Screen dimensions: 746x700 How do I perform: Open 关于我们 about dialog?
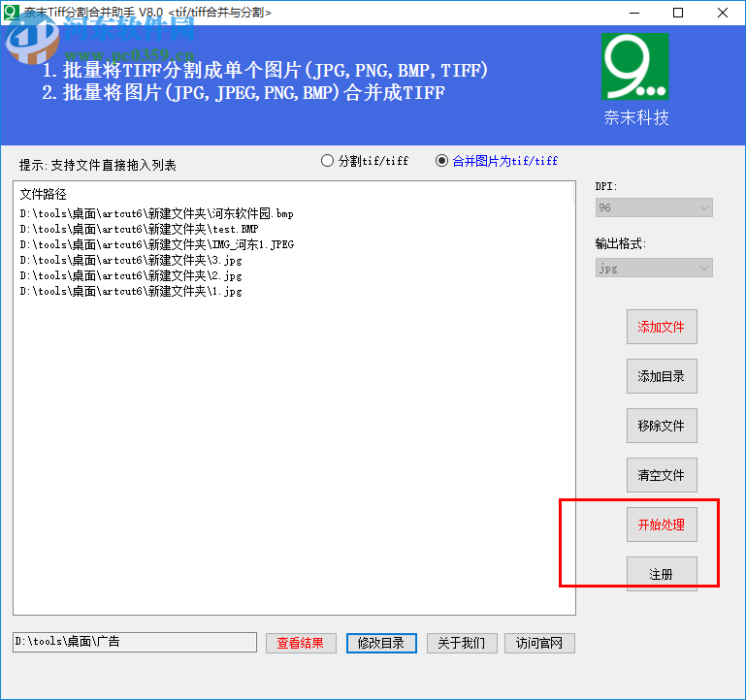[x=462, y=643]
